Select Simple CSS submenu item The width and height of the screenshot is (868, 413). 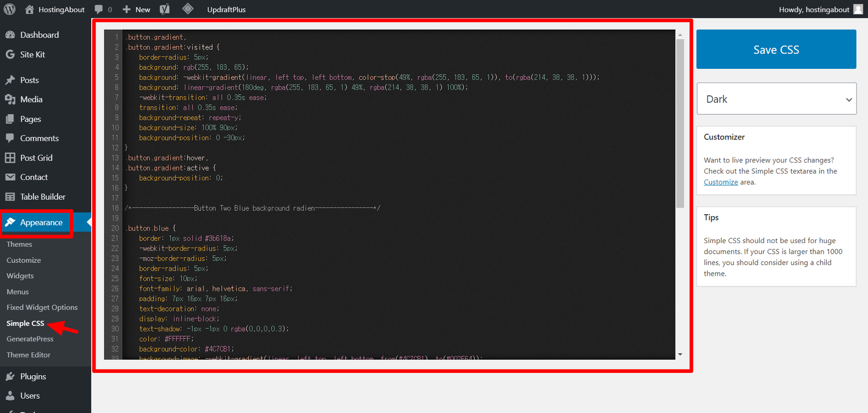coord(25,323)
